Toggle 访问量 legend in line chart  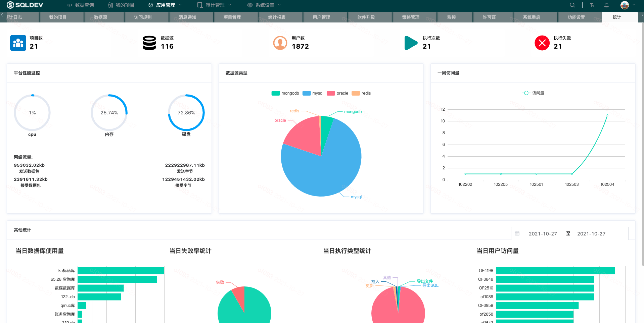point(533,93)
